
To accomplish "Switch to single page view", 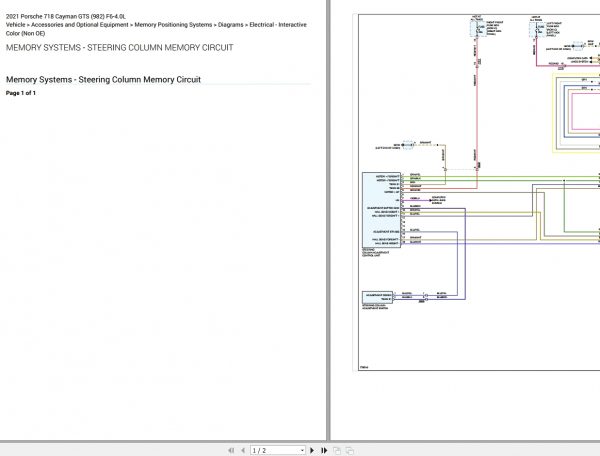I will tap(338, 450).
